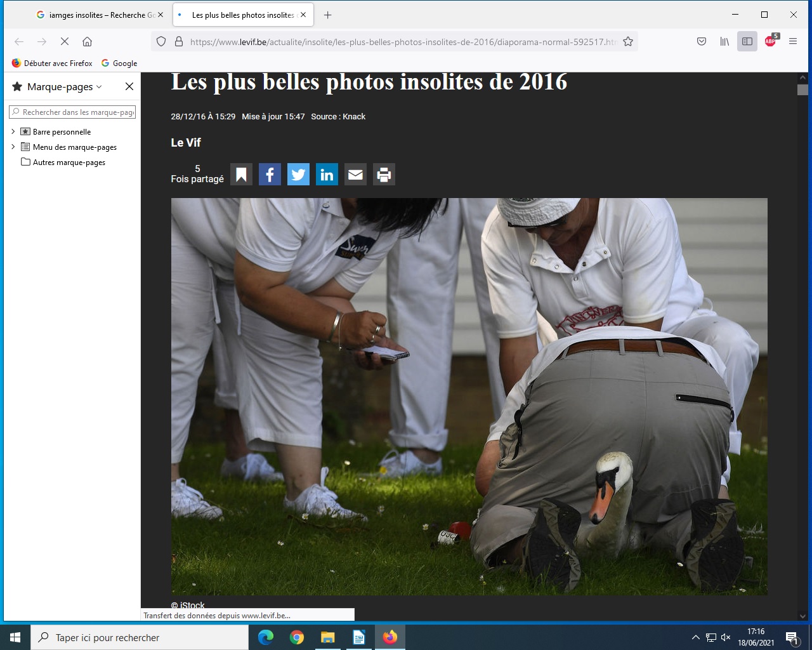812x650 pixels.
Task: Open the Google bookmark in toolbar
Action: coord(119,63)
